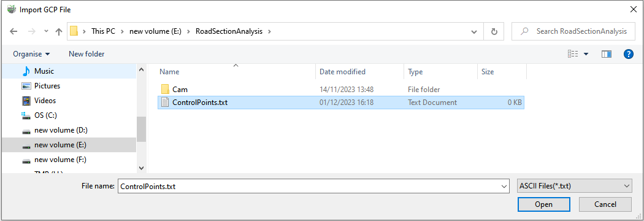Create a New folder
Viewport: 644px width, 221px height.
coord(86,54)
